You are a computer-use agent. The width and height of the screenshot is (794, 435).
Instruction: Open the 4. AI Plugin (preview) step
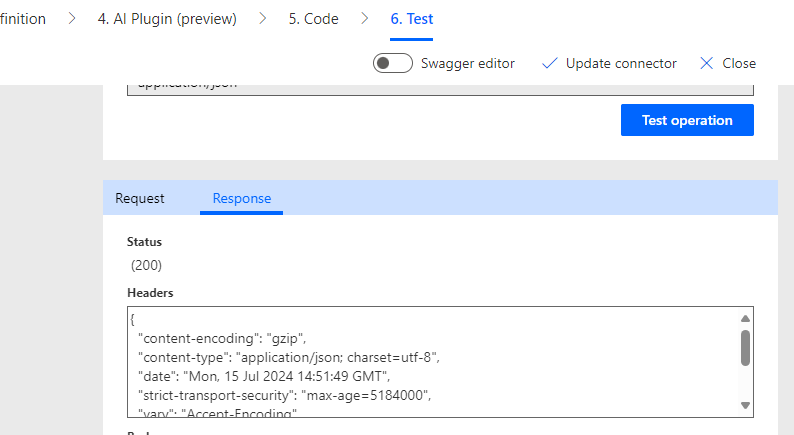click(167, 19)
